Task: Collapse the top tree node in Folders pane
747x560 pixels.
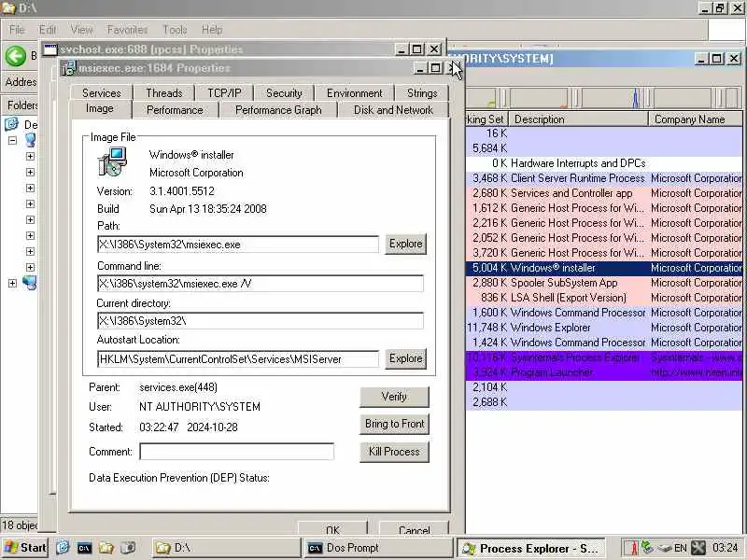Action: (x=12, y=140)
